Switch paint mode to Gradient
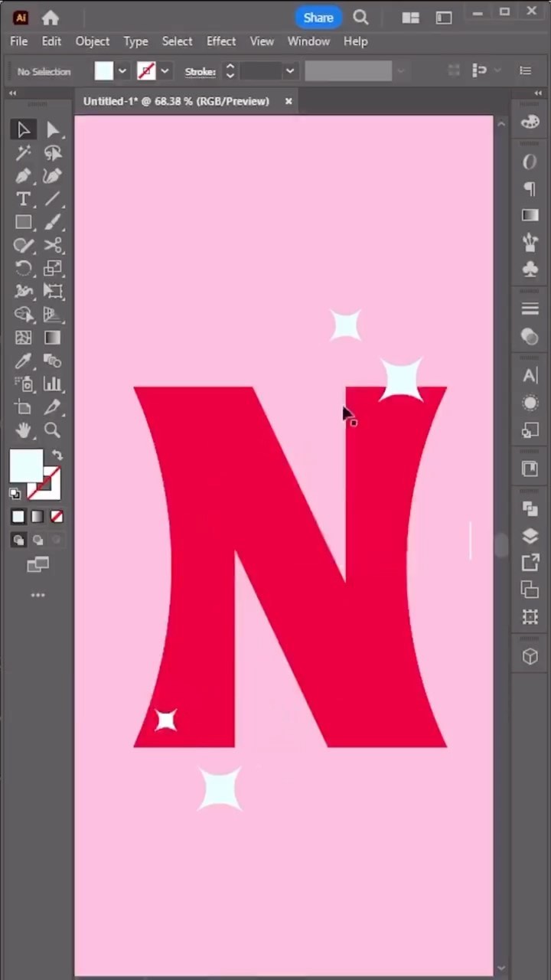 (37, 517)
